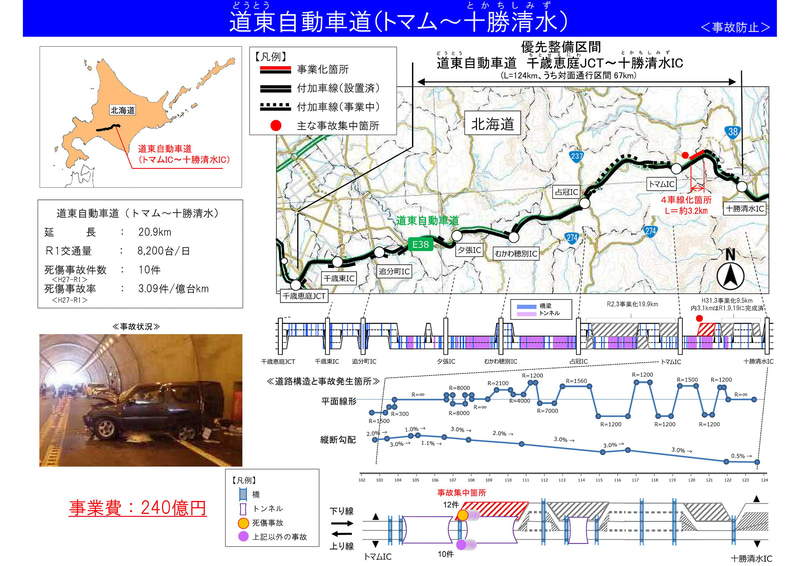The image size is (800, 566).
Task: Click the green E38 expressway badge
Action: coord(420,244)
